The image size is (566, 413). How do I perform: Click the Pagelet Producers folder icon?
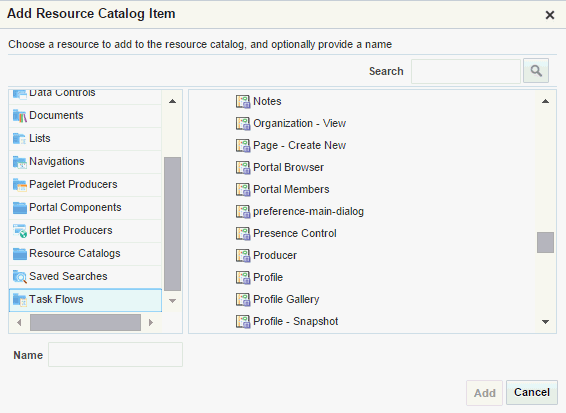[x=19, y=185]
